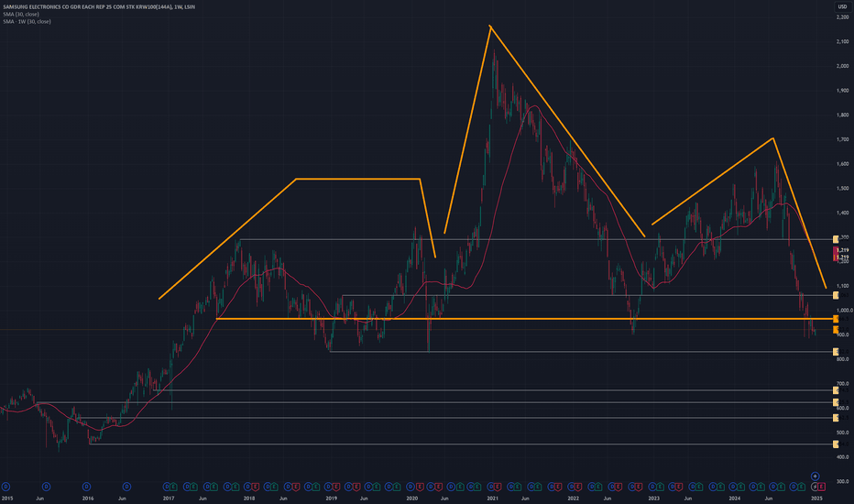This screenshot has width=854, height=504.
Task: Open the green earnings marker above 2023
Action: coord(659,487)
